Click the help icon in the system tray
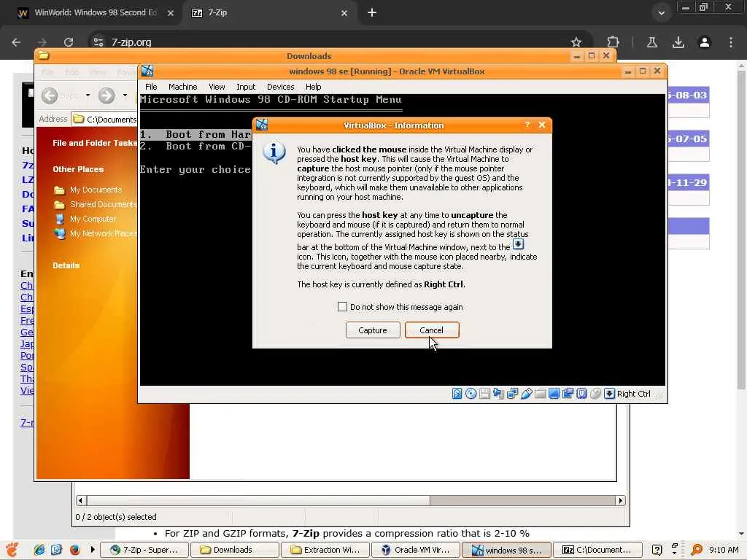Image resolution: width=747 pixels, height=560 pixels. 657,550
